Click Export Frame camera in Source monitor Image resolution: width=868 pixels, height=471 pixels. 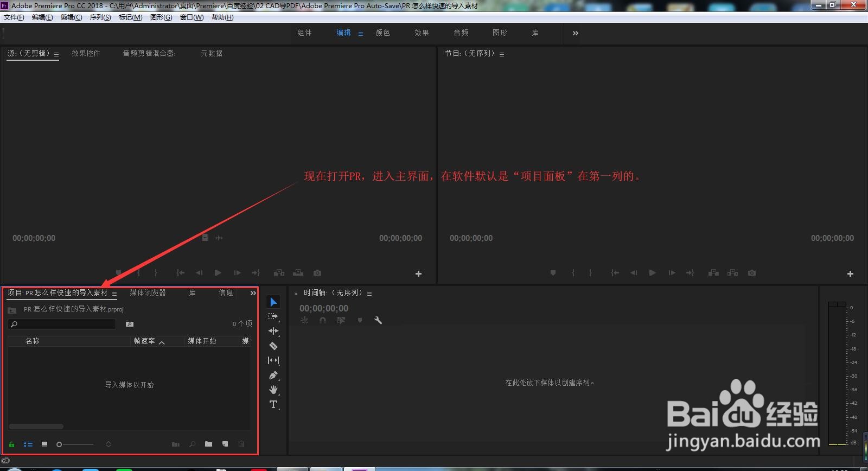pyautogui.click(x=317, y=273)
